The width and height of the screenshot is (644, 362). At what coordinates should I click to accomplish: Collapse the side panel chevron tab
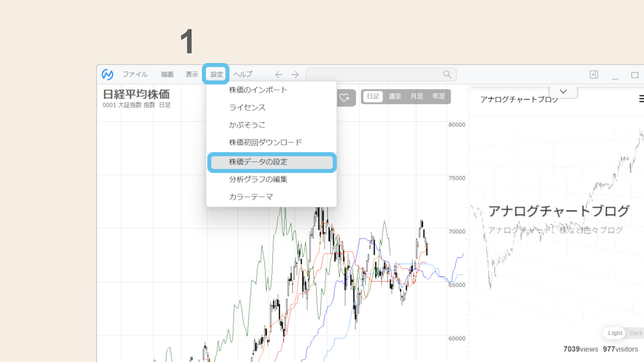pyautogui.click(x=563, y=92)
